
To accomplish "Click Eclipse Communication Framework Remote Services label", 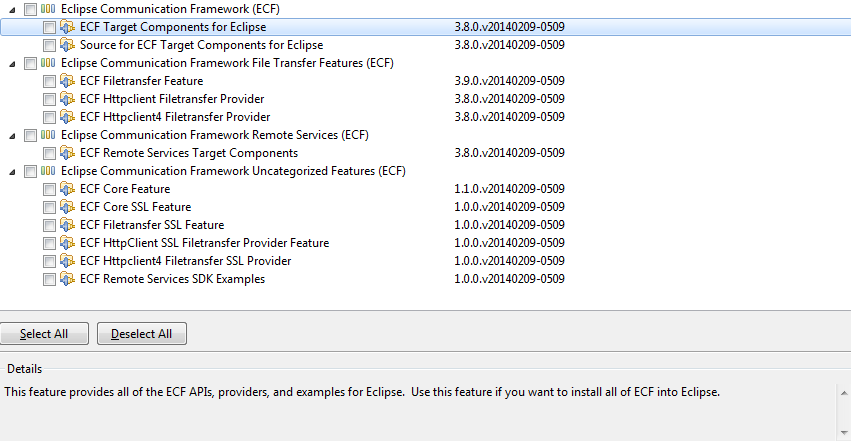I will click(214, 135).
